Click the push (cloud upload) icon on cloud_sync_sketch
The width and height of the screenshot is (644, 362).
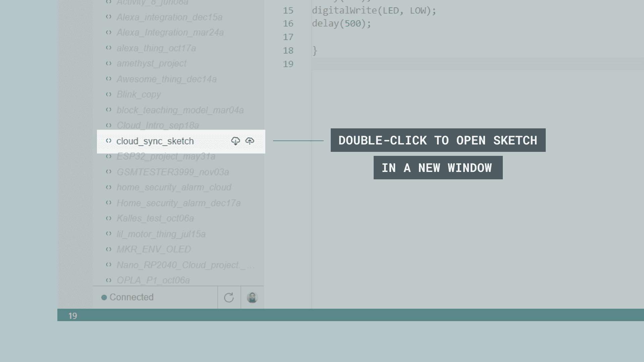click(250, 141)
